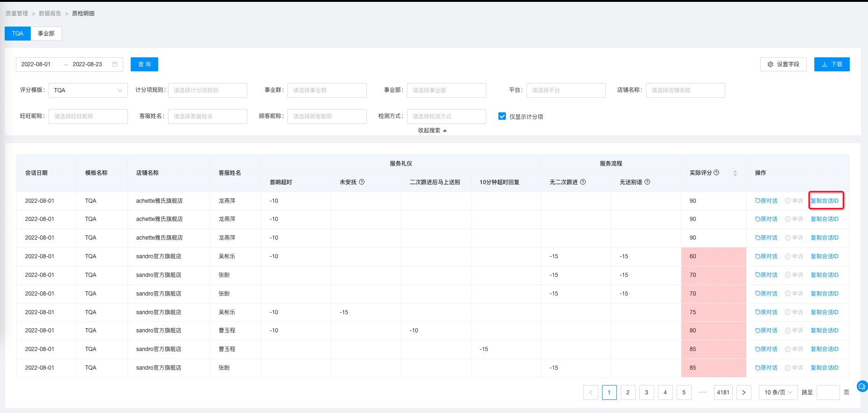The width and height of the screenshot is (868, 413).
Task: Click start date 2022-08-01 field
Action: [x=36, y=64]
